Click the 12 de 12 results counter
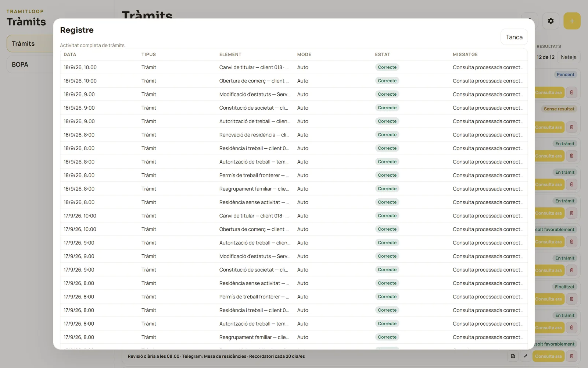Image resolution: width=588 pixels, height=368 pixels. click(x=545, y=57)
